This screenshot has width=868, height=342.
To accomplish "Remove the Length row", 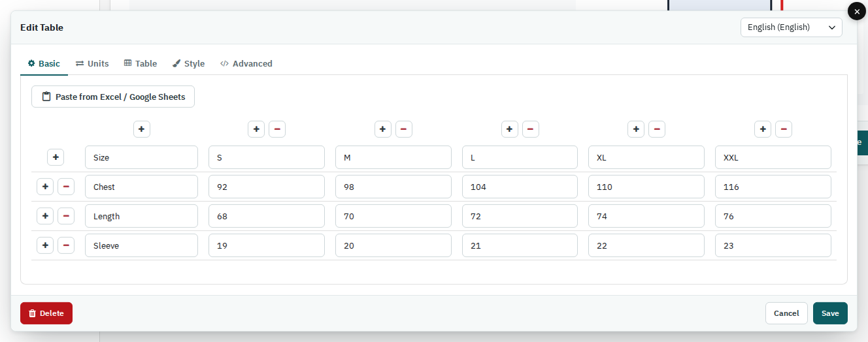I will (66, 216).
